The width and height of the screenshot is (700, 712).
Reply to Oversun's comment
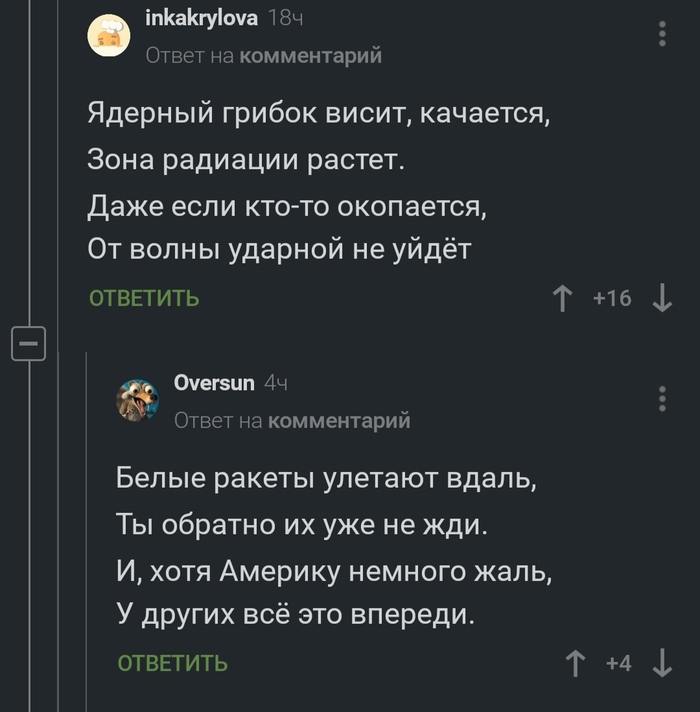point(173,662)
